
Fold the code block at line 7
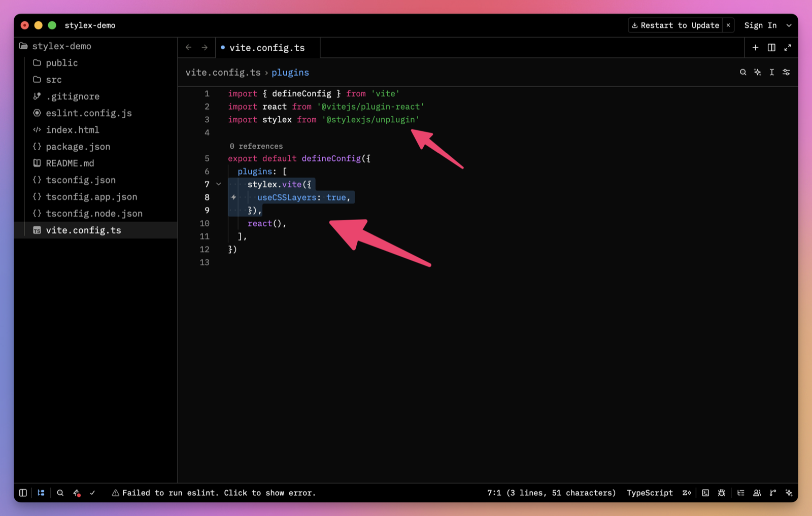tap(219, 184)
